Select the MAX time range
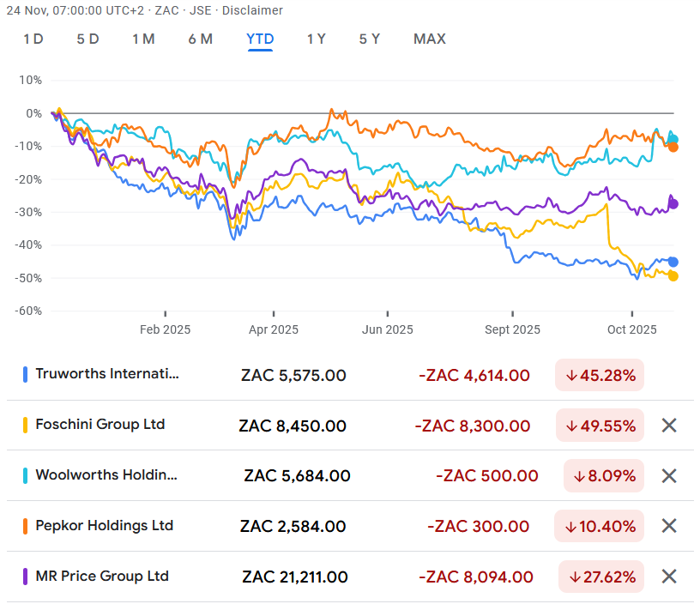Viewport: 700px width, 610px height. pos(429,39)
